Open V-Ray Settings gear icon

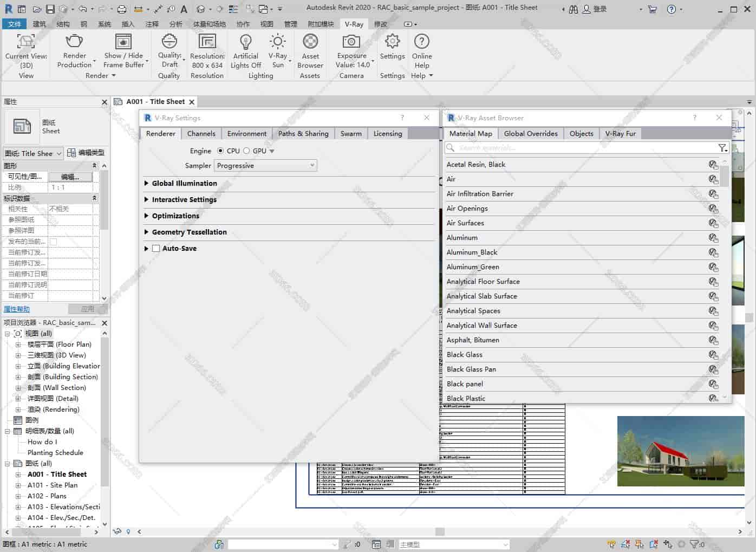tap(392, 42)
